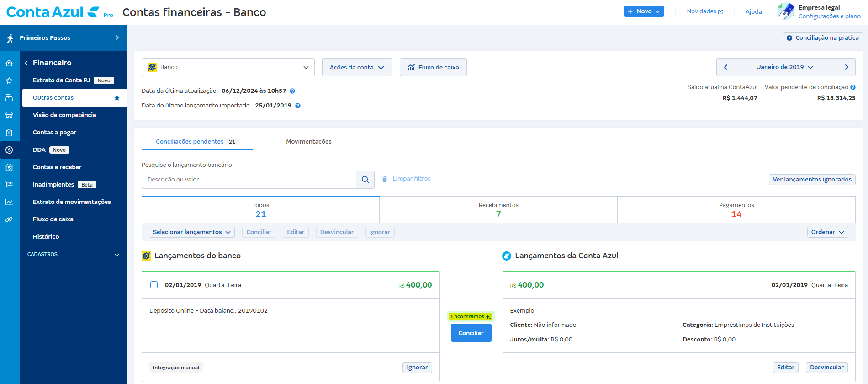This screenshot has width=868, height=384.
Task: Unfavorite Outras contas via star icon
Action: tap(117, 98)
